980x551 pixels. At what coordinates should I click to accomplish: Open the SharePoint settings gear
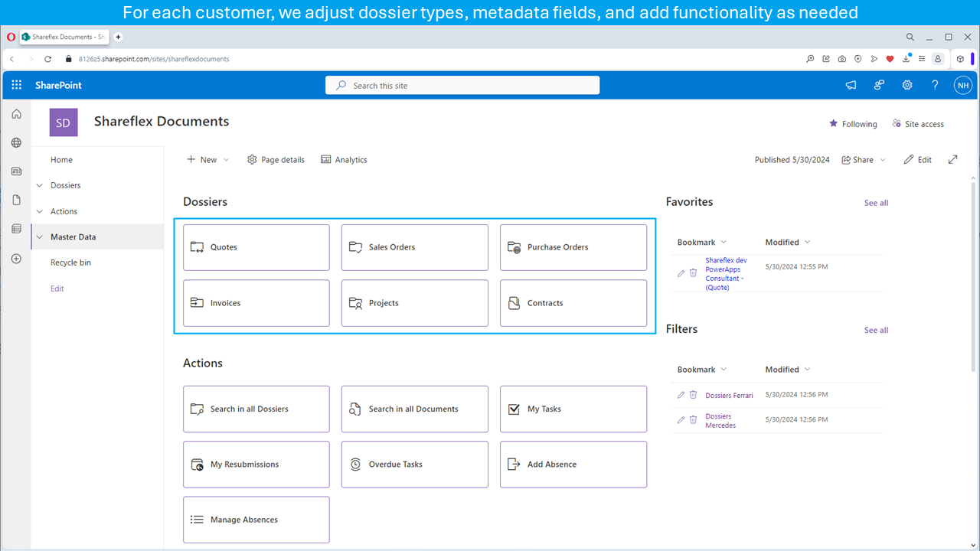[906, 86]
